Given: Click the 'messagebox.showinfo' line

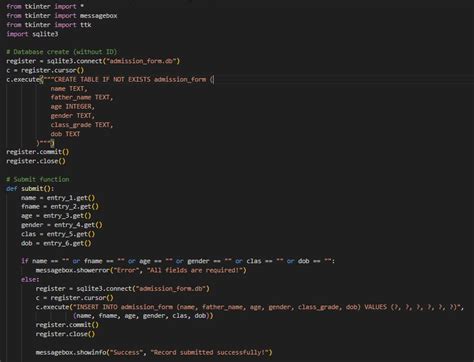Looking at the screenshot, I should pos(154,352).
